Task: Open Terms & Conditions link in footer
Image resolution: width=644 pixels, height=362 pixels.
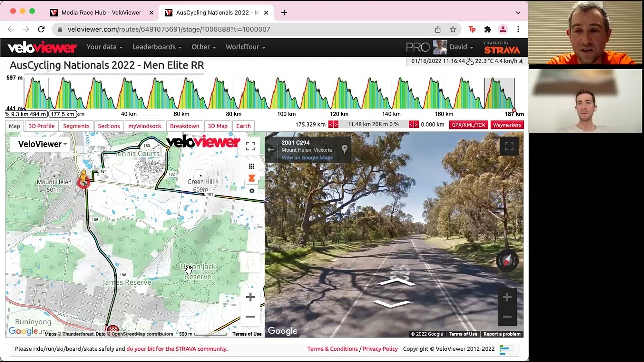Action: [333, 349]
